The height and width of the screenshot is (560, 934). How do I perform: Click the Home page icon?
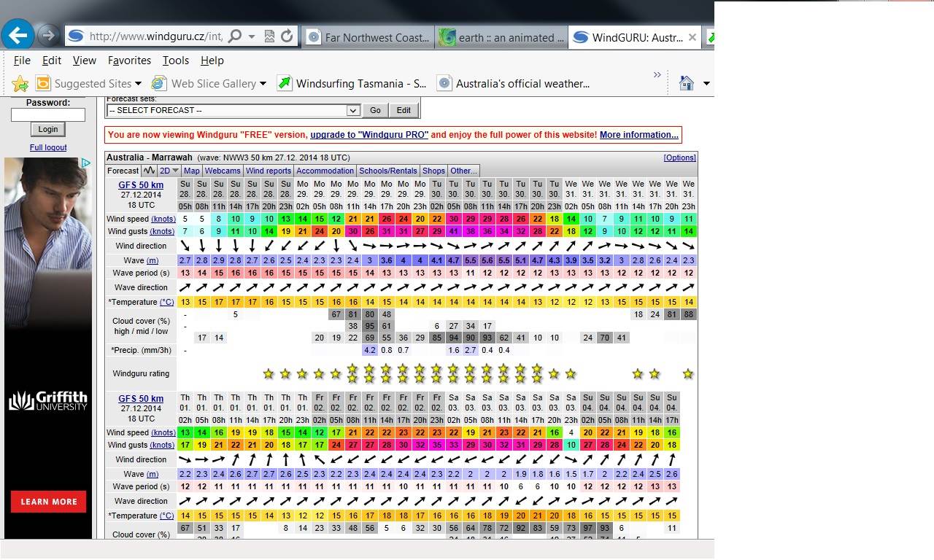click(686, 83)
